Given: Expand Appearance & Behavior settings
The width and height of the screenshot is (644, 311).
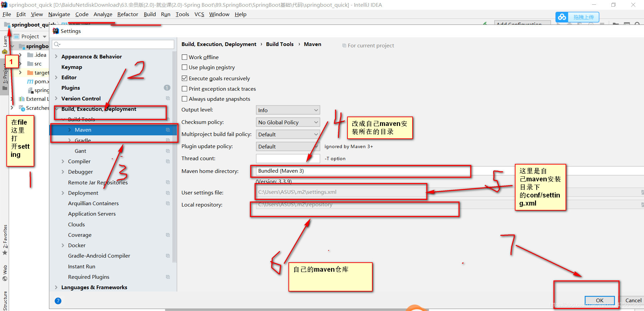Looking at the screenshot, I should pyautogui.click(x=56, y=57).
